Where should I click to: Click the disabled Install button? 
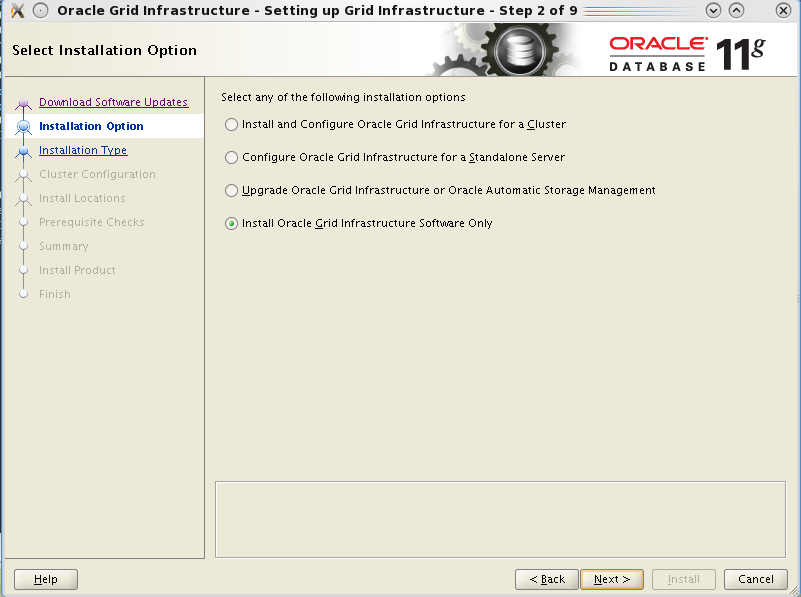click(684, 579)
